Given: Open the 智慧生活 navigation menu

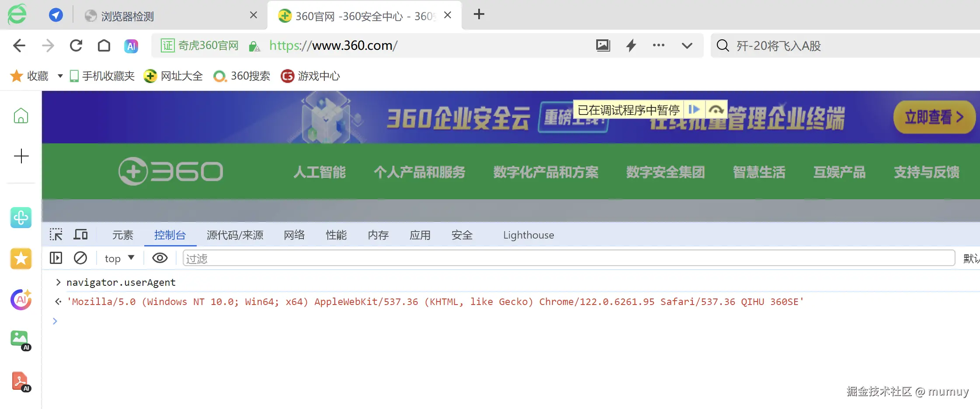Looking at the screenshot, I should tap(759, 172).
